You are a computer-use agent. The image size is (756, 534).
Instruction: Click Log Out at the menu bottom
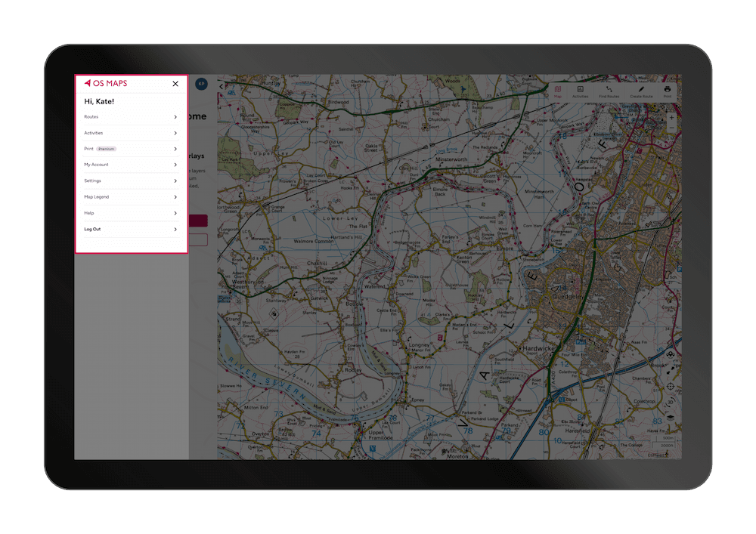pos(130,229)
